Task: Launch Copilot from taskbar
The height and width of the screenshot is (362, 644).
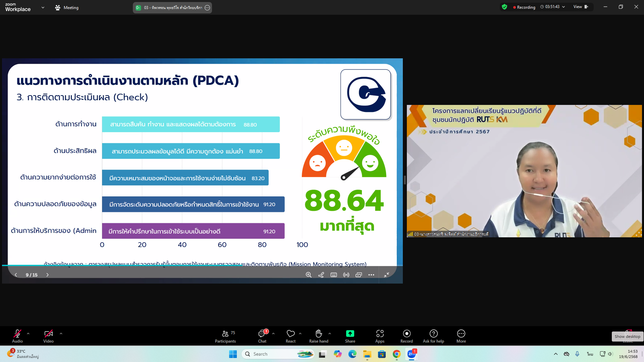Action: 337,354
